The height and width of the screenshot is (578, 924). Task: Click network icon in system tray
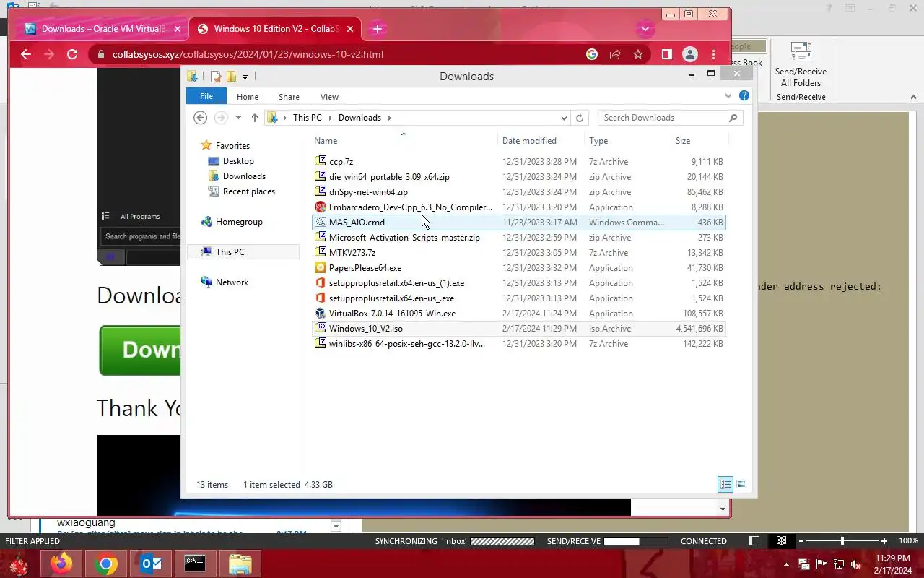tap(839, 564)
